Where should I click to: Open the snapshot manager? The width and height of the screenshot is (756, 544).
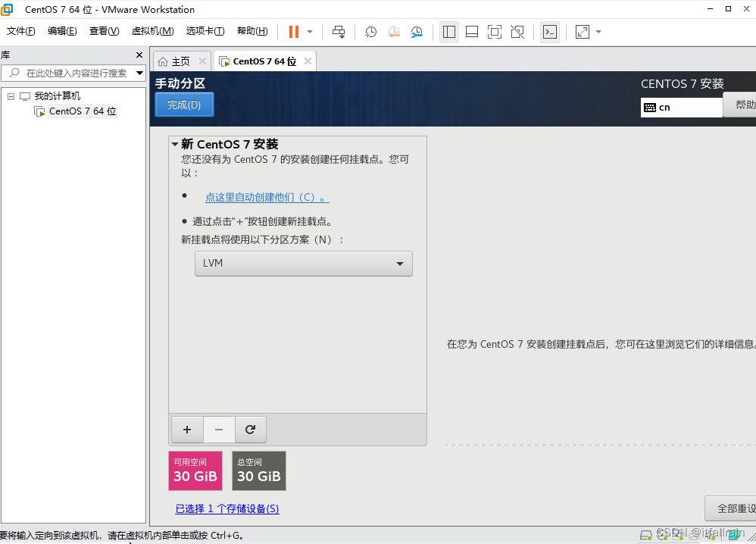click(417, 32)
